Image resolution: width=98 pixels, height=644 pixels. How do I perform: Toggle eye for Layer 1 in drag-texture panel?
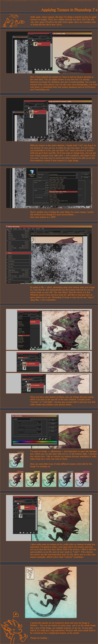pyautogui.click(x=25, y=112)
